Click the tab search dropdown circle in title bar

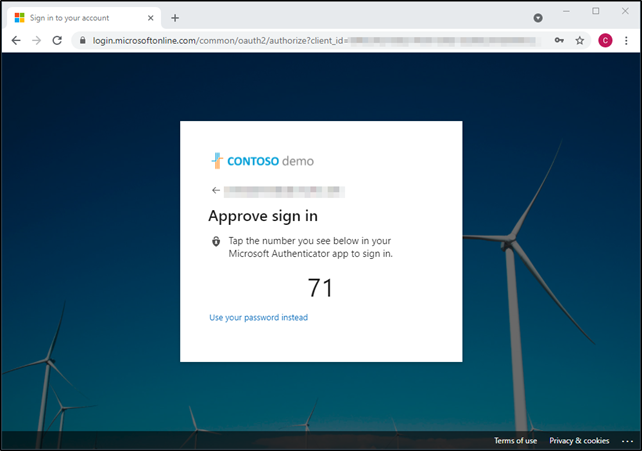[538, 17]
